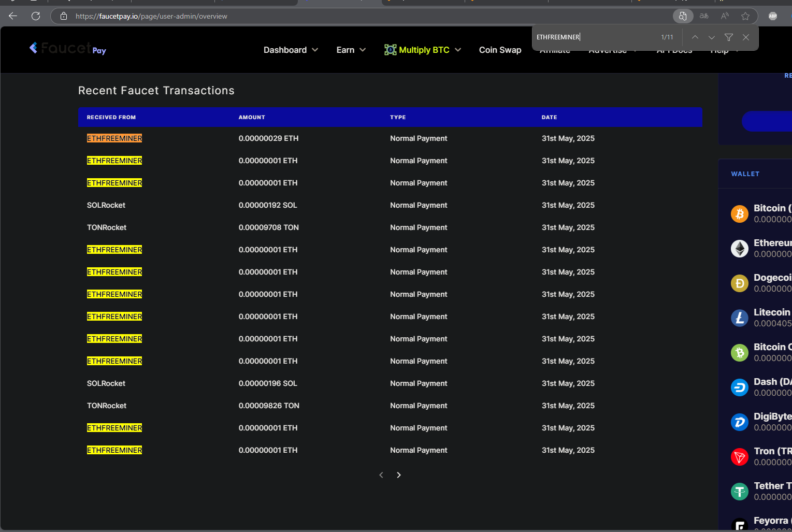Click TONRocket in the 0.00009826 TON row
792x532 pixels.
(x=107, y=406)
